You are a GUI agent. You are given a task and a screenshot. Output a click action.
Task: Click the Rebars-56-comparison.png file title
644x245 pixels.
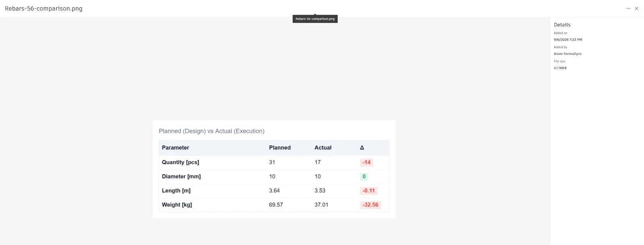point(43,8)
